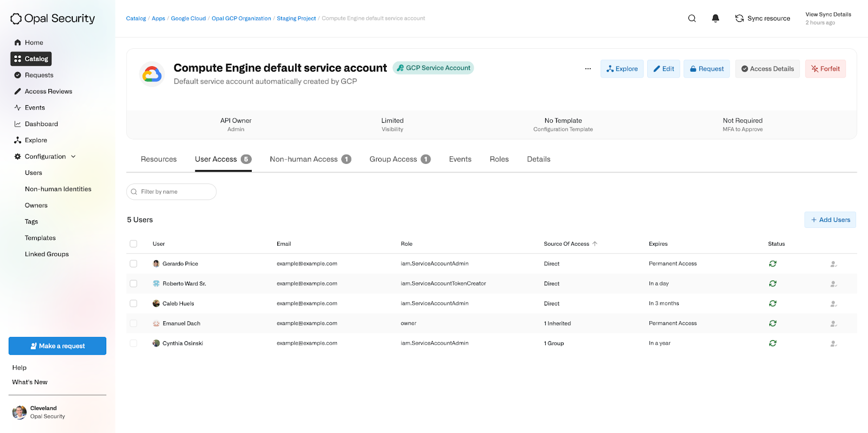868x433 pixels.
Task: Select the User Access tab
Action: point(223,159)
